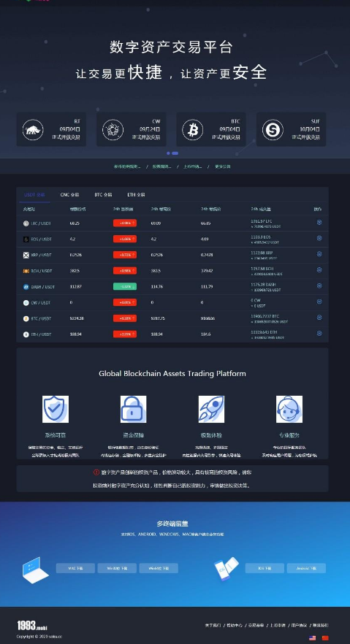The image size is (350, 644).
Task: Switch language with the US flag
Action: [x=313, y=638]
